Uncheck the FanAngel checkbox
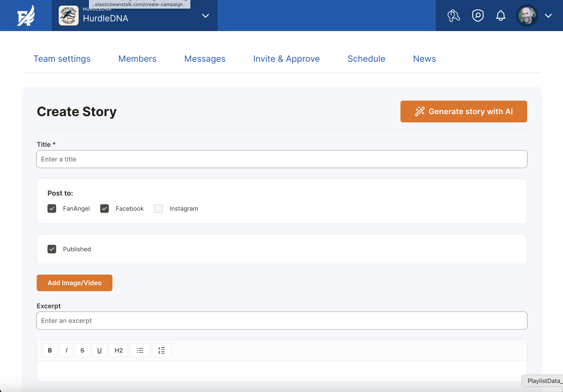 tap(52, 209)
